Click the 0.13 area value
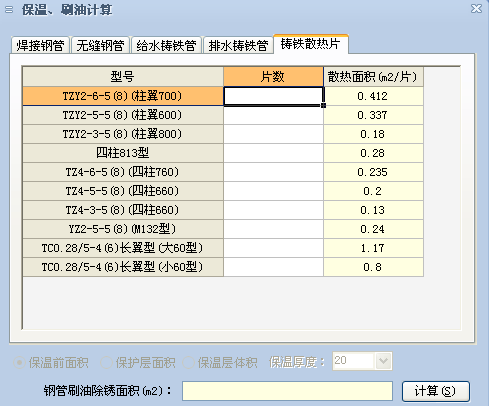This screenshot has width=489, height=406. (x=373, y=210)
